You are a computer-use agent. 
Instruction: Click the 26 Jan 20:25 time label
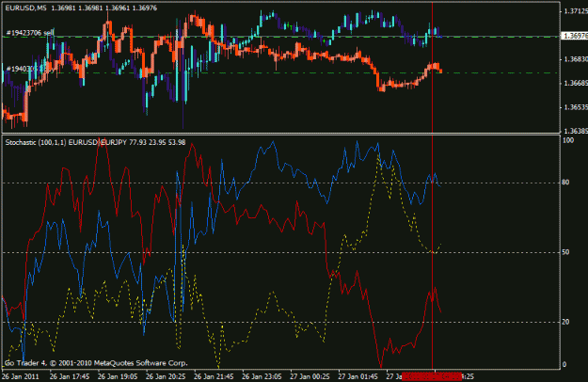[166, 376]
